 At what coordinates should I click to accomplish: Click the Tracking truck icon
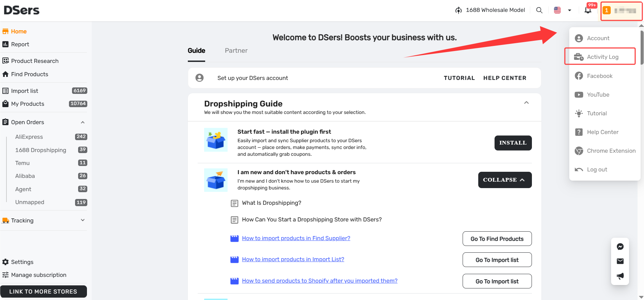tap(5, 220)
